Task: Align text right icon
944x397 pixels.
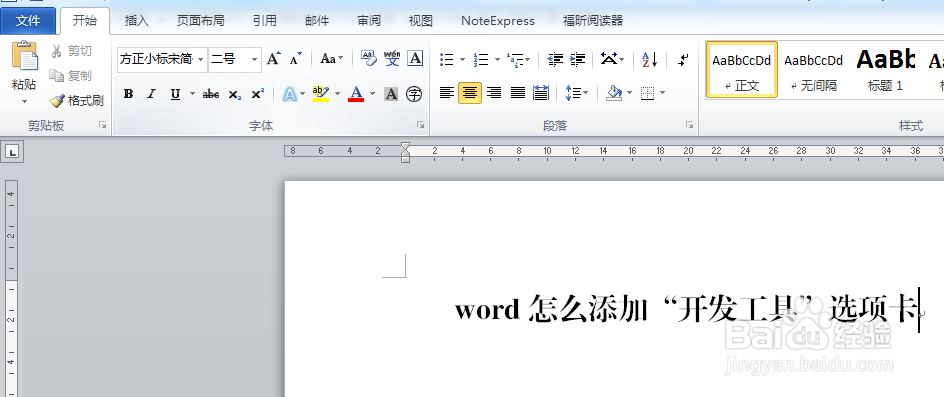Action: tap(494, 93)
